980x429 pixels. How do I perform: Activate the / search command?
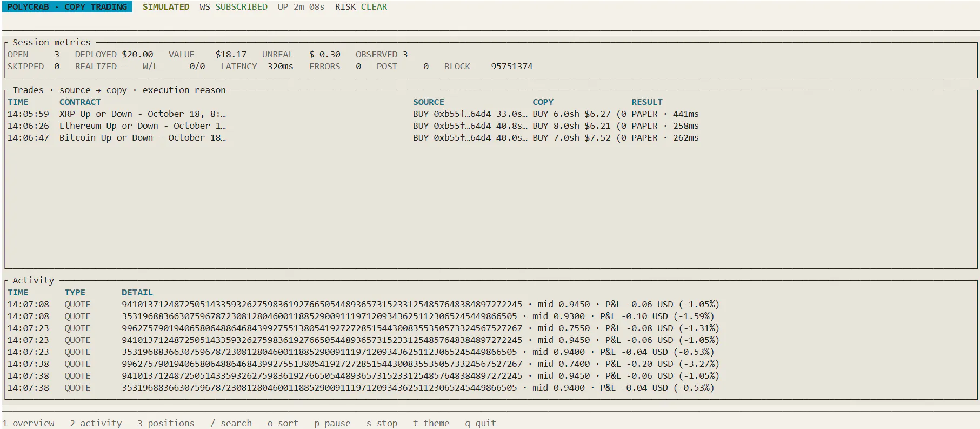(231, 423)
